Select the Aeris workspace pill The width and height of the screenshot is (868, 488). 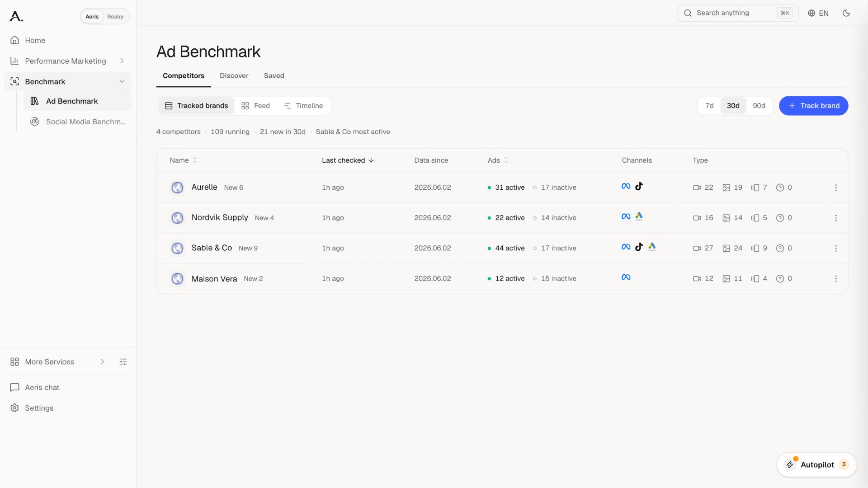click(92, 17)
